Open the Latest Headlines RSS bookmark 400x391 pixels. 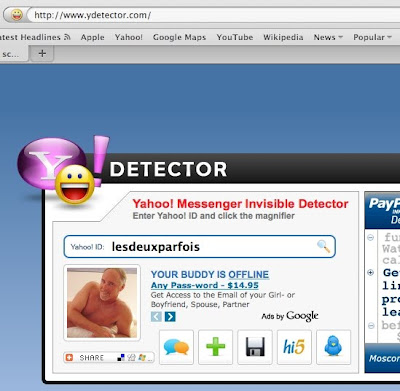coord(35,37)
